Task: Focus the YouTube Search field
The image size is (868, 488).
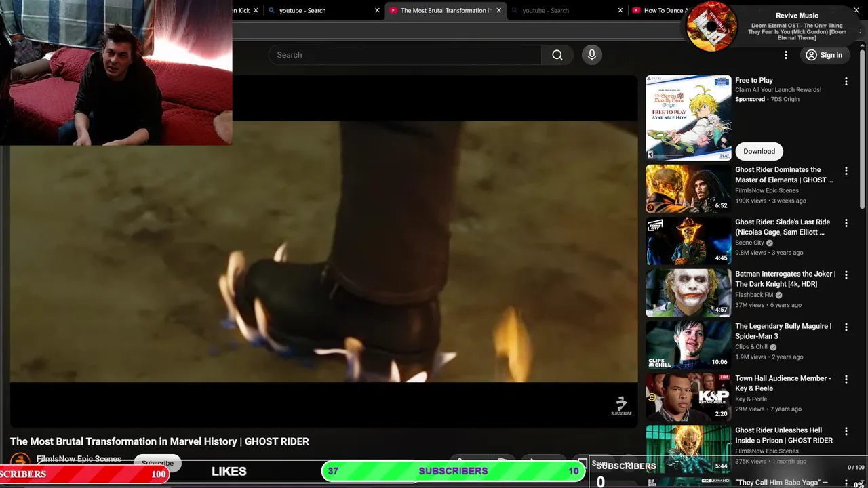Action: (x=405, y=55)
